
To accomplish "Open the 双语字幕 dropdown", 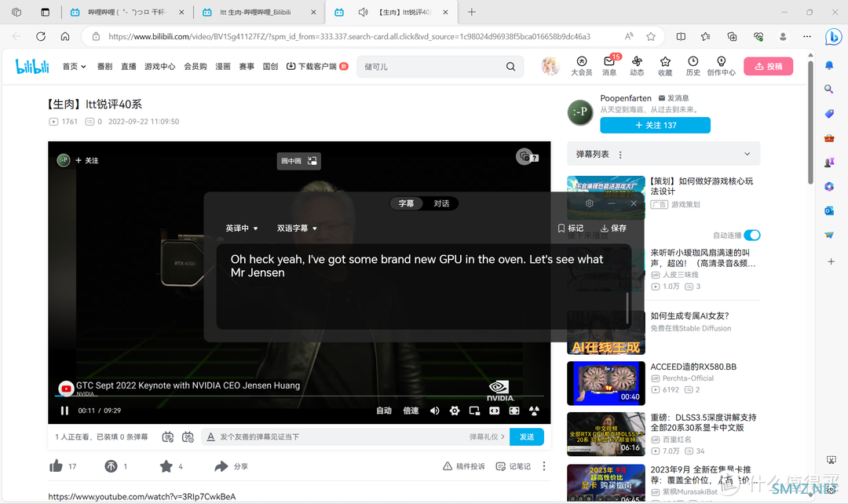I will coord(297,228).
